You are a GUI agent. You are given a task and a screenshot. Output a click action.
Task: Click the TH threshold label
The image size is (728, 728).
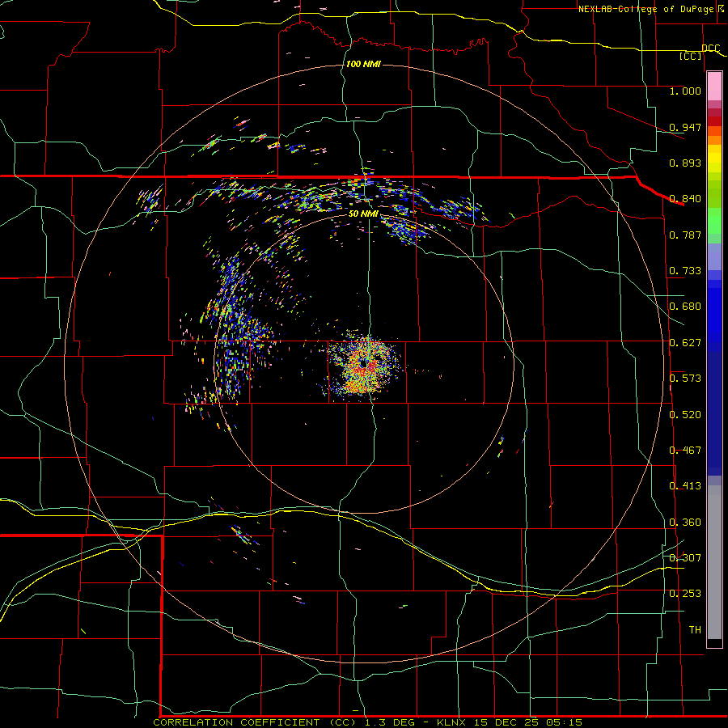click(x=695, y=629)
